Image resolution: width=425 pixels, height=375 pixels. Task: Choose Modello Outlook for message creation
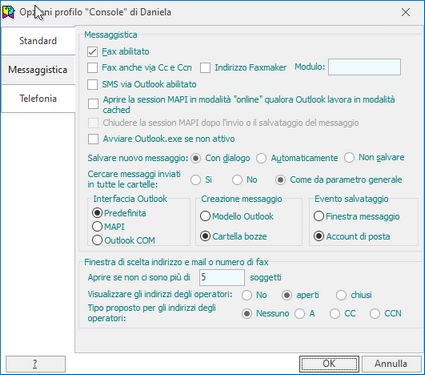click(205, 216)
